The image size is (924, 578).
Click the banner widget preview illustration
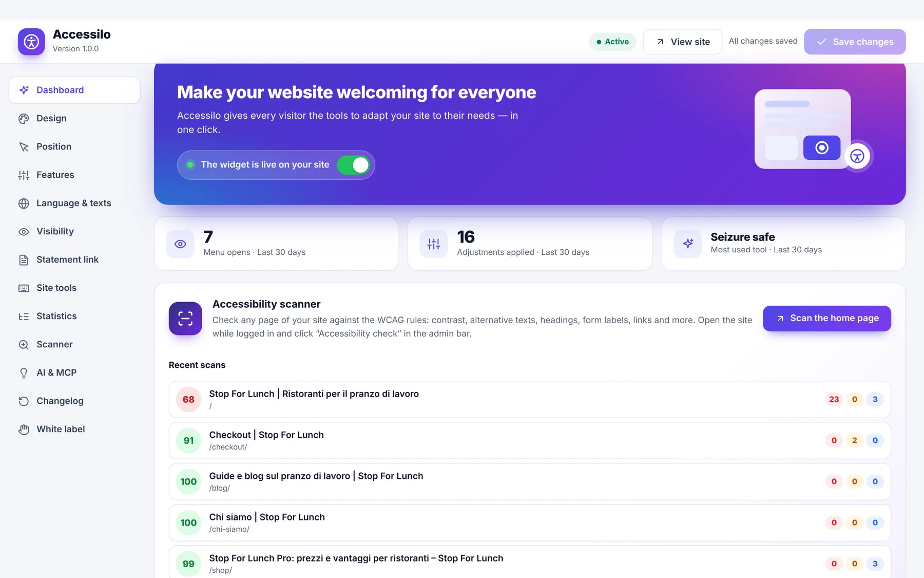click(x=802, y=129)
